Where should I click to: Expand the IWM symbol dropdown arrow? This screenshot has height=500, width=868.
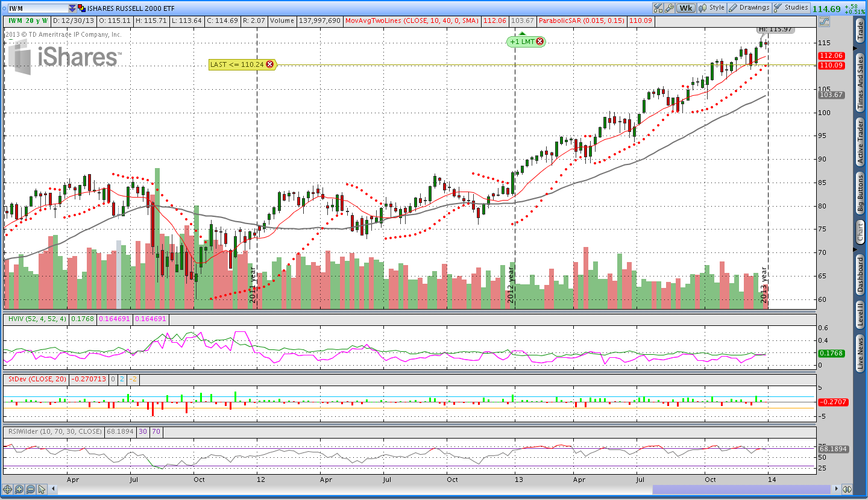coord(72,8)
